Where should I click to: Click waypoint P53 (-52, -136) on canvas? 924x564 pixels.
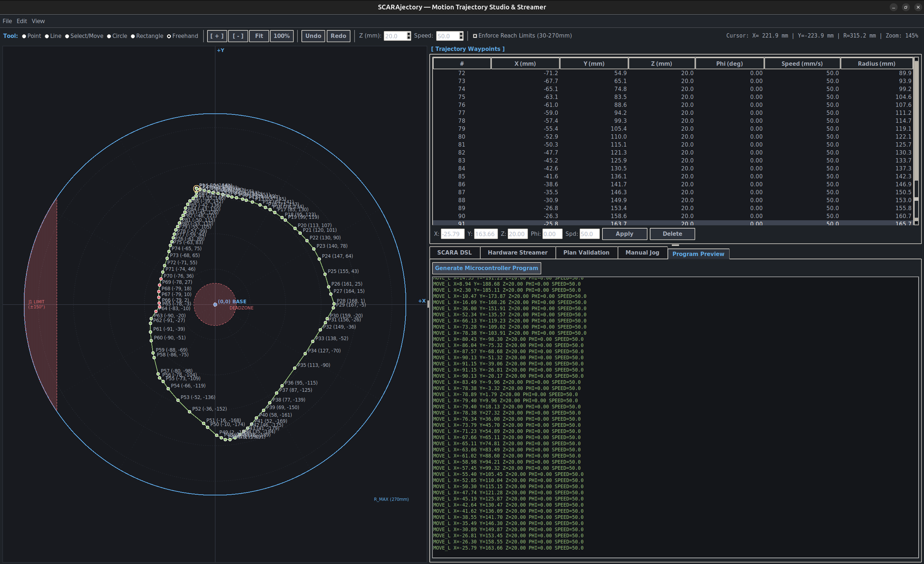[x=178, y=400]
